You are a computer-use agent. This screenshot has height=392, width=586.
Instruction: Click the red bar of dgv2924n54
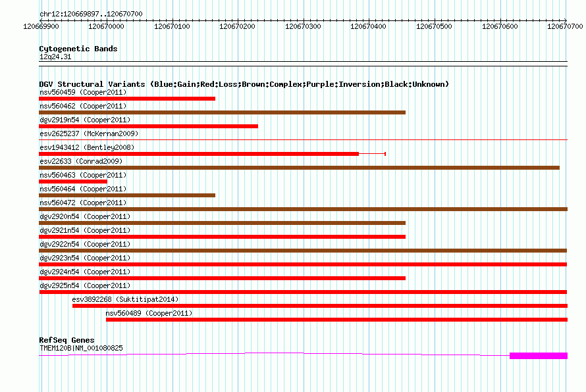coord(222,278)
